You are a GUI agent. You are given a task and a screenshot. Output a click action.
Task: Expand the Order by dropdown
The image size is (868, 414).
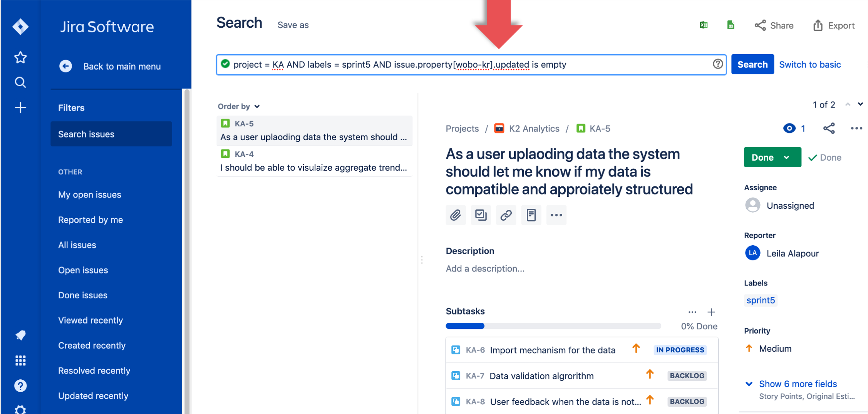(x=239, y=106)
